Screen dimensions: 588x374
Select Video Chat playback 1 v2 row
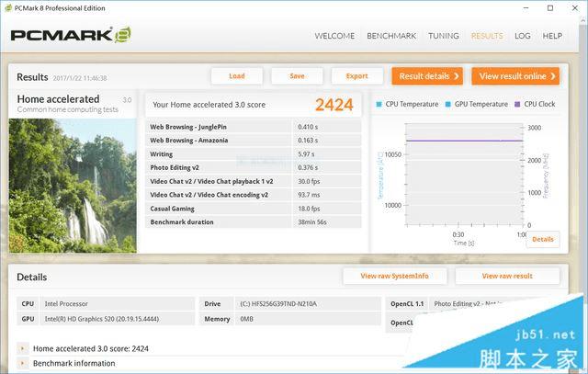[254, 182]
